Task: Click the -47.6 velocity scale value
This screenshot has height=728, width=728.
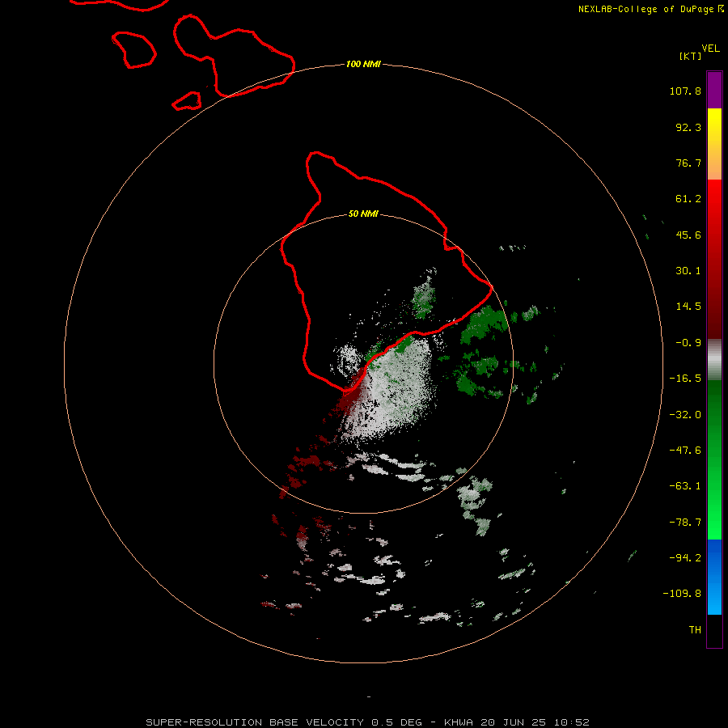Action: 685,451
